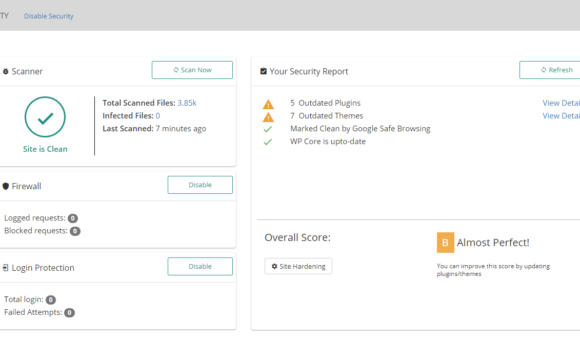The image size is (580, 360).
Task: Disable the Firewall
Action: [x=200, y=185]
